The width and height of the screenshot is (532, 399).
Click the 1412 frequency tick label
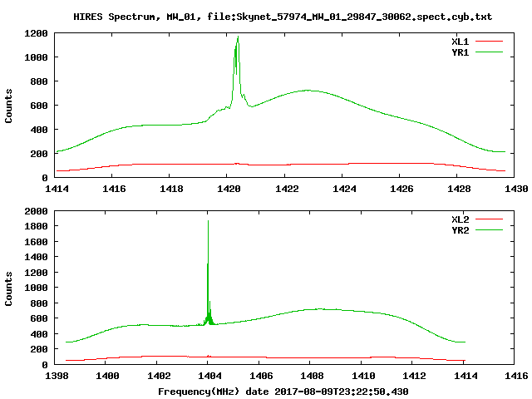point(414,376)
